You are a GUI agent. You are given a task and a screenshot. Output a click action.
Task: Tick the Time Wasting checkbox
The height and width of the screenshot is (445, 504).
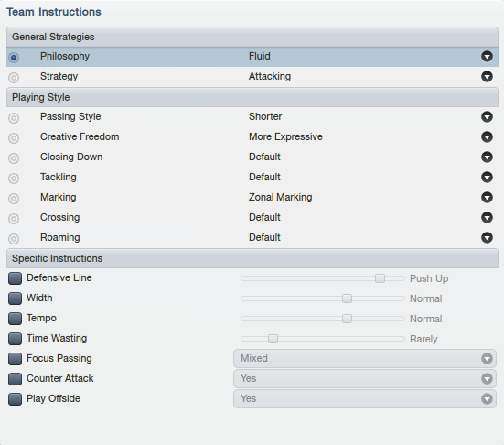click(16, 339)
